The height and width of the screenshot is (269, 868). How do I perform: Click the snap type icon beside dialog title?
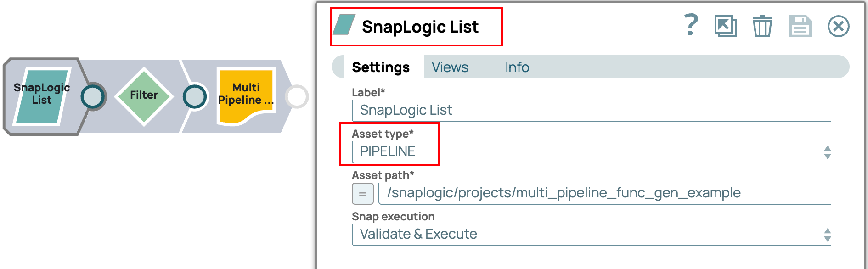(344, 25)
